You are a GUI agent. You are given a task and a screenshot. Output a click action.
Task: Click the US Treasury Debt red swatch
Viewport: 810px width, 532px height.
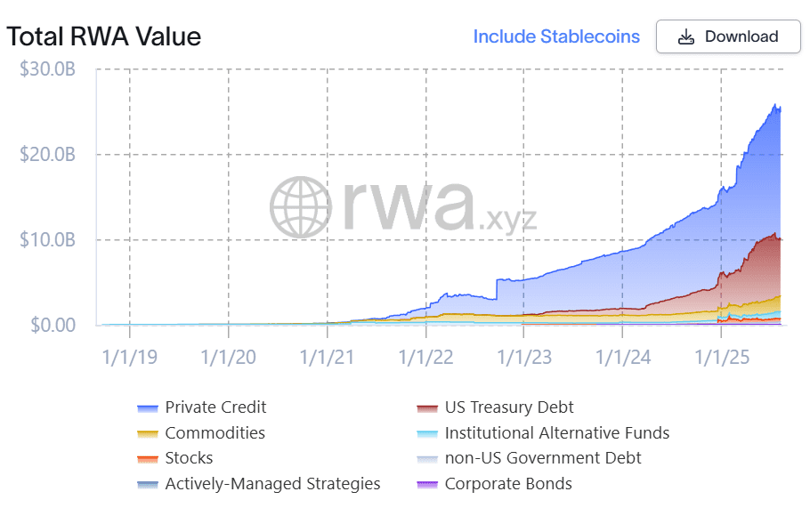point(427,408)
